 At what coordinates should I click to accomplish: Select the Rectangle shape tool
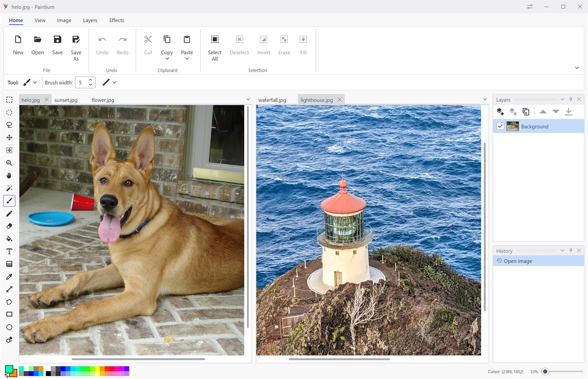click(9, 314)
